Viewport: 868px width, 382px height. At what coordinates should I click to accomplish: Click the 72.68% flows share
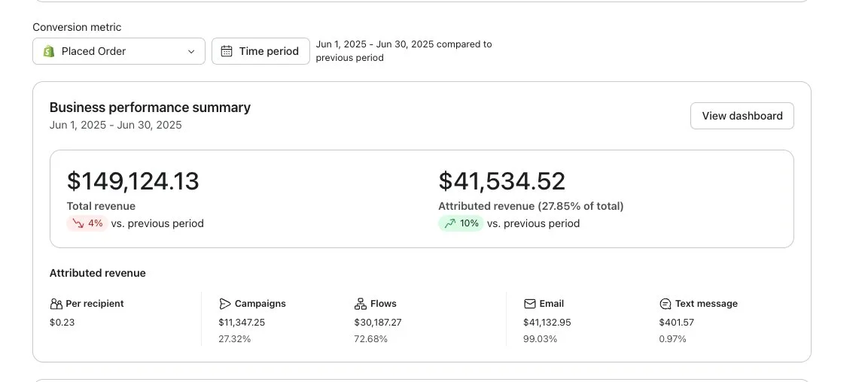click(371, 339)
